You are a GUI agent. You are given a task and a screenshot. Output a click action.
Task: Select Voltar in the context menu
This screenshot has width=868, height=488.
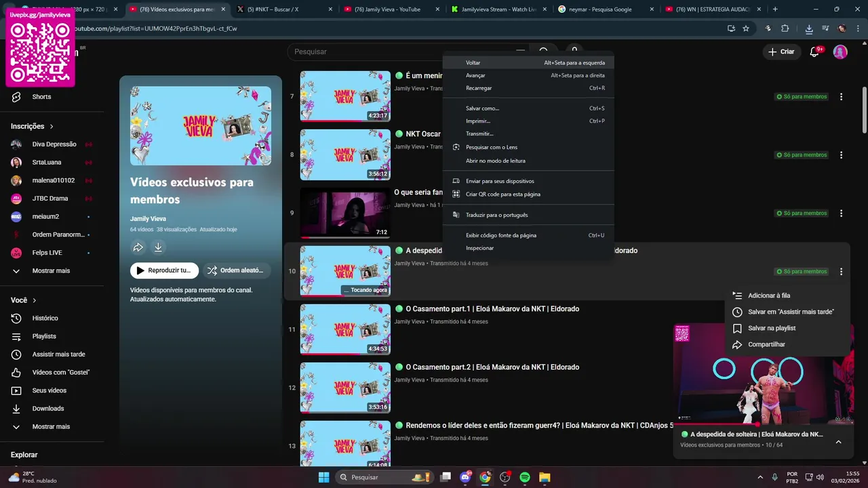528,62
